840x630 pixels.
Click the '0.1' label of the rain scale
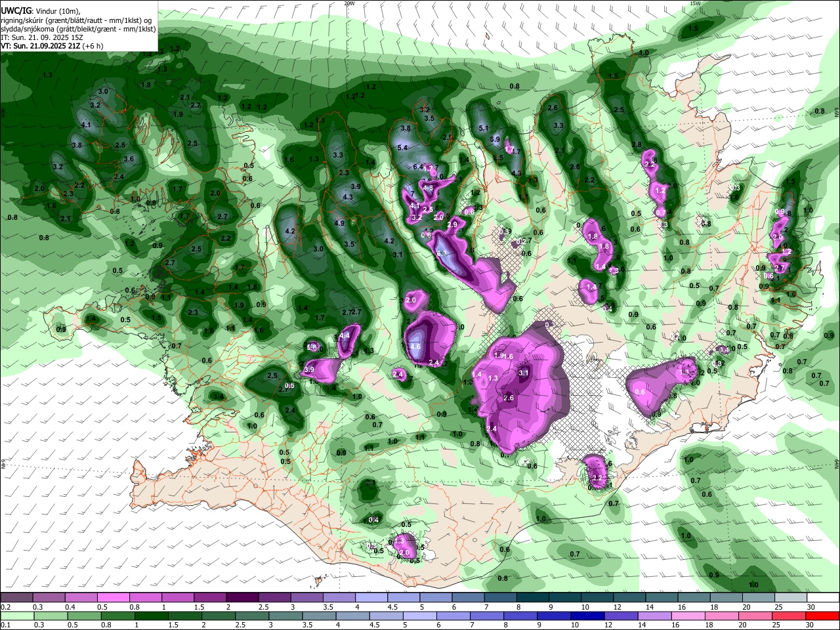(5, 625)
